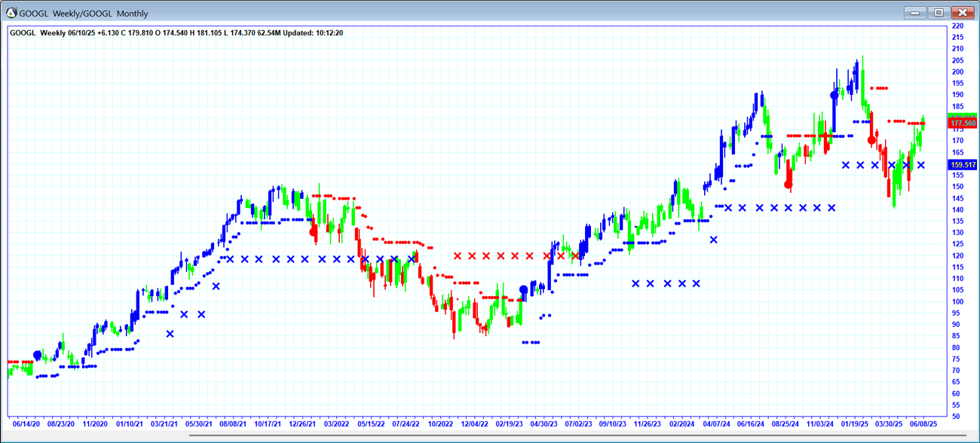980x443 pixels.
Task: Click the large red dot near 01/19/25
Action: click(871, 140)
